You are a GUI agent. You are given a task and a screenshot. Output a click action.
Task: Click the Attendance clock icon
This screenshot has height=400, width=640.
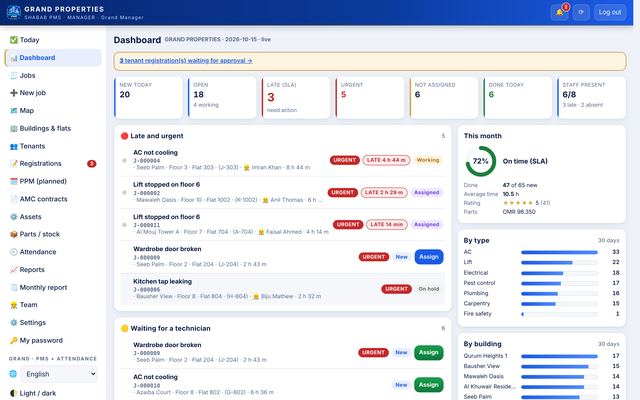14,252
